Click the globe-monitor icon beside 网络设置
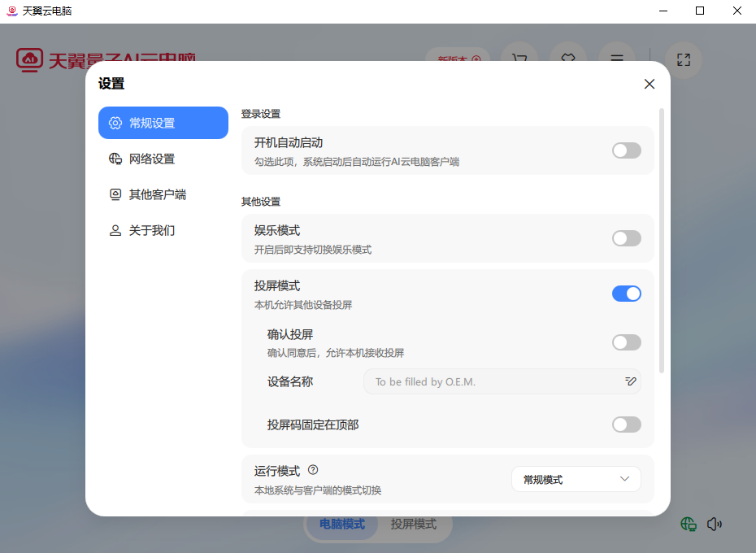This screenshot has width=756, height=553. click(x=115, y=159)
